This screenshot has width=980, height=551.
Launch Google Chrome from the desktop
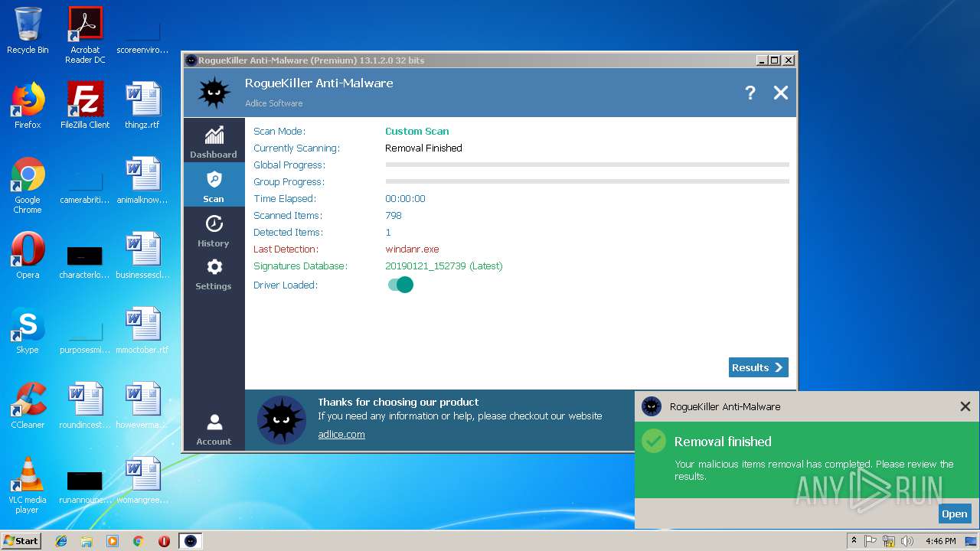click(x=28, y=185)
